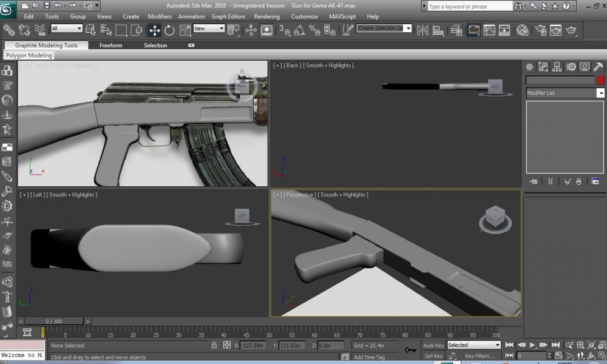
Task: Click the Pin Stack icon
Action: click(534, 181)
